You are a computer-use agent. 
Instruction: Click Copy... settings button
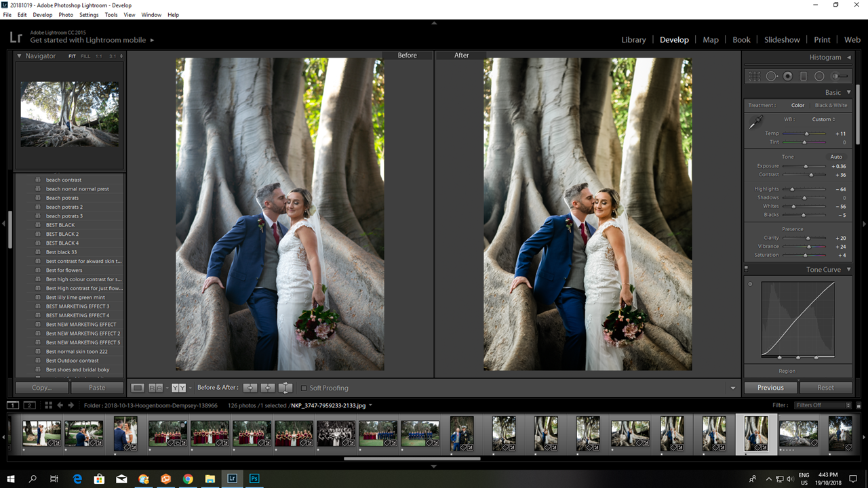pos(41,388)
